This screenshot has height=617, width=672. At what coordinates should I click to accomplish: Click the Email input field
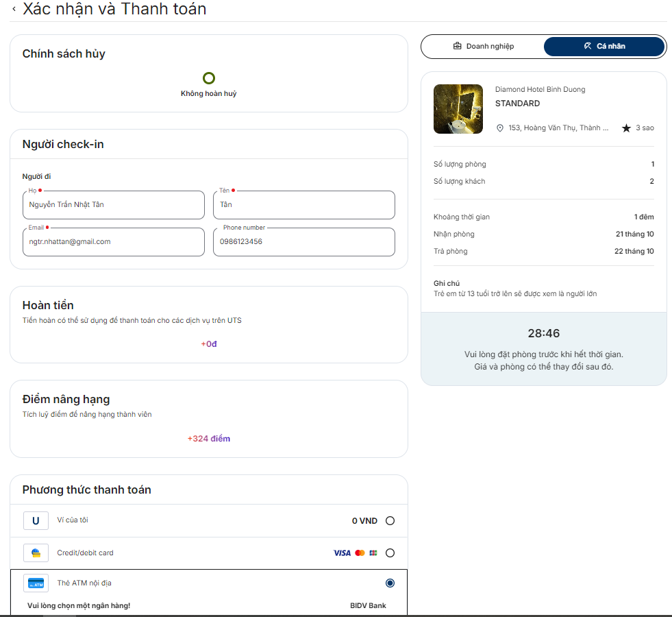point(114,242)
